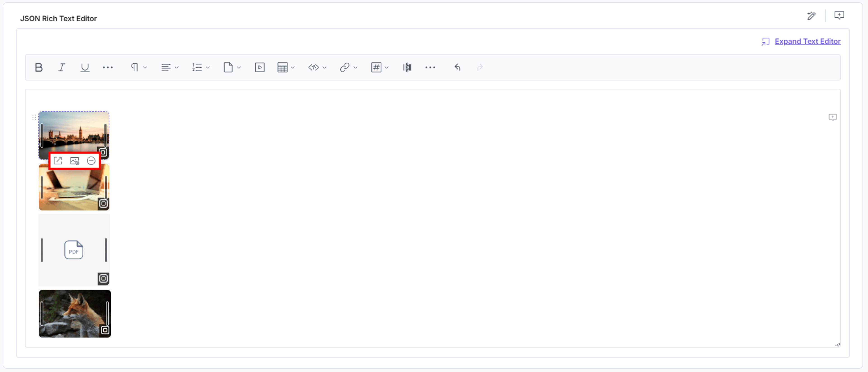Viewport: 868px width, 372px height.
Task: Click the drag handle beside London image
Action: click(x=34, y=117)
